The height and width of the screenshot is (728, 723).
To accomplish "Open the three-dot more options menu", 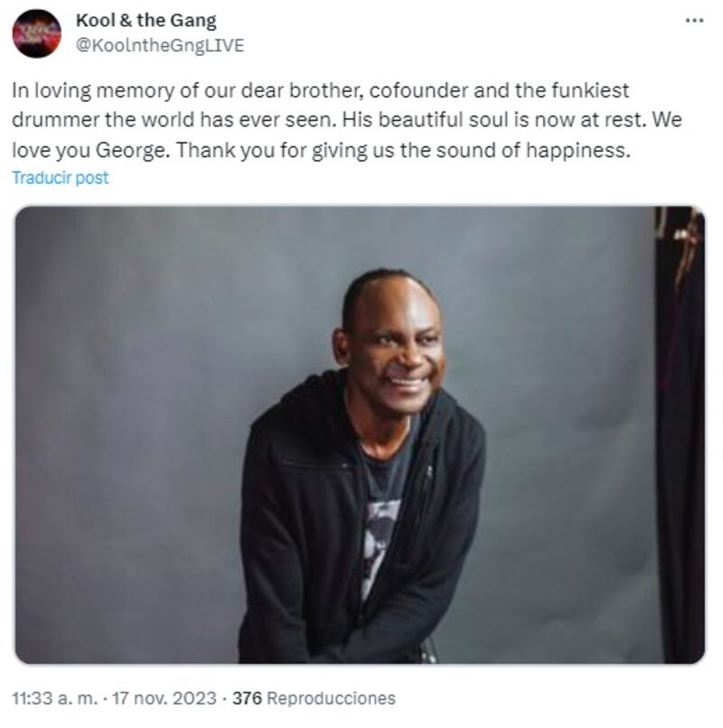I will (695, 21).
